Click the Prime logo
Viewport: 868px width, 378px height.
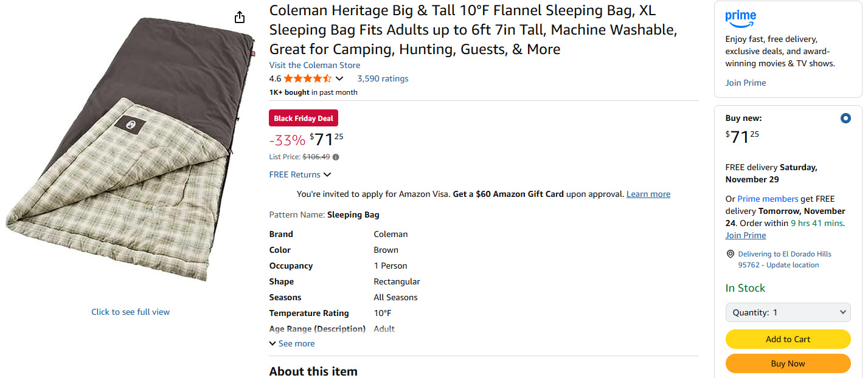pos(741,18)
